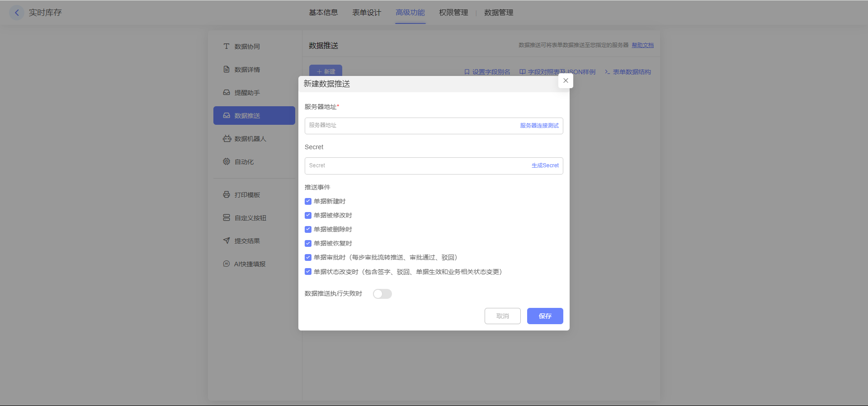Open the 数据管理 tab
This screenshot has height=406, width=868.
click(499, 13)
